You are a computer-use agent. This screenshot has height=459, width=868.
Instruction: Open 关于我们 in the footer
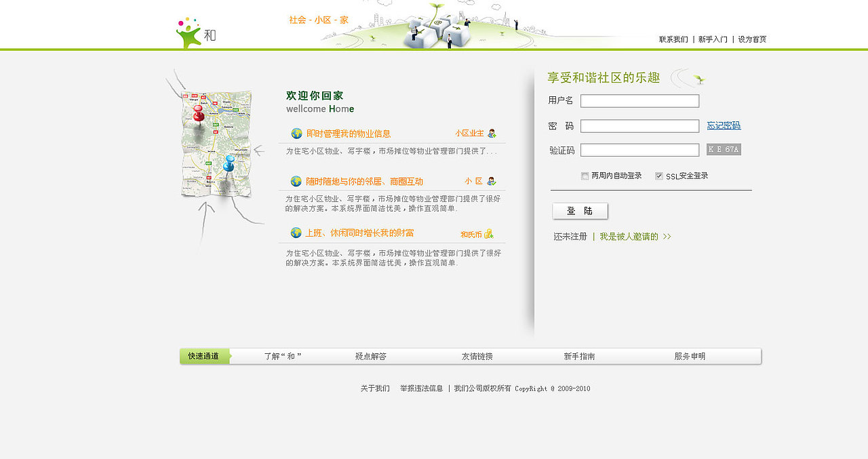click(375, 388)
